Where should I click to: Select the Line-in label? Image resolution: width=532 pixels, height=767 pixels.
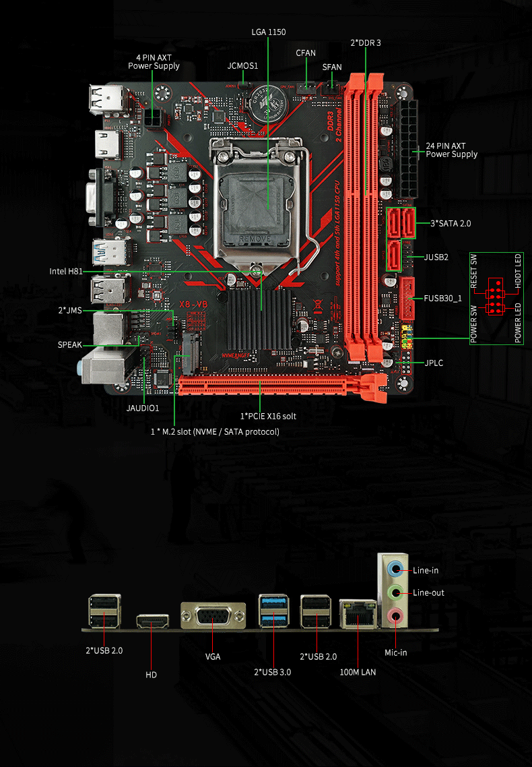tap(426, 570)
